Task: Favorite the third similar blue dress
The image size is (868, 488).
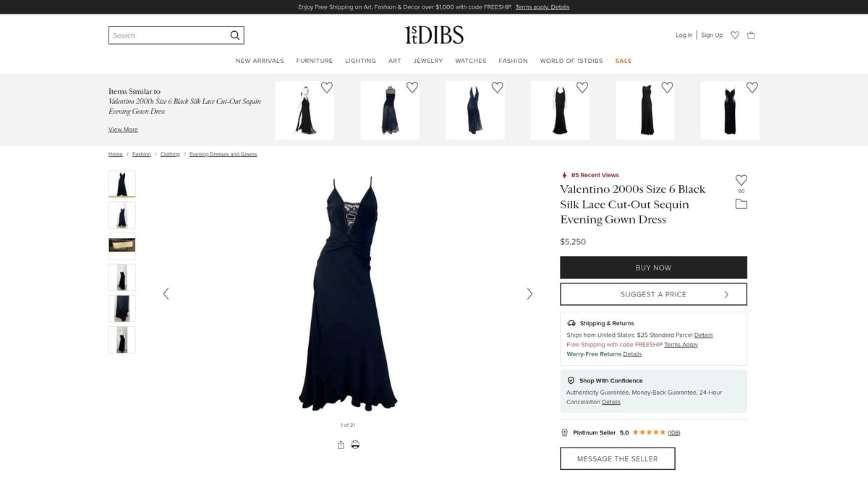Action: coord(497,87)
